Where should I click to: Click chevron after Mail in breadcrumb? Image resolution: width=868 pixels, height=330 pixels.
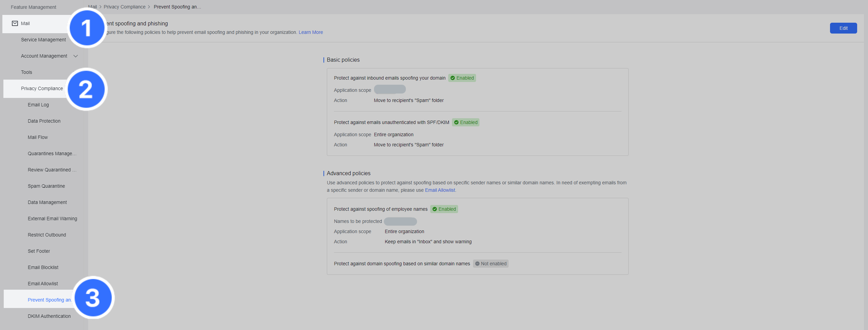click(100, 7)
